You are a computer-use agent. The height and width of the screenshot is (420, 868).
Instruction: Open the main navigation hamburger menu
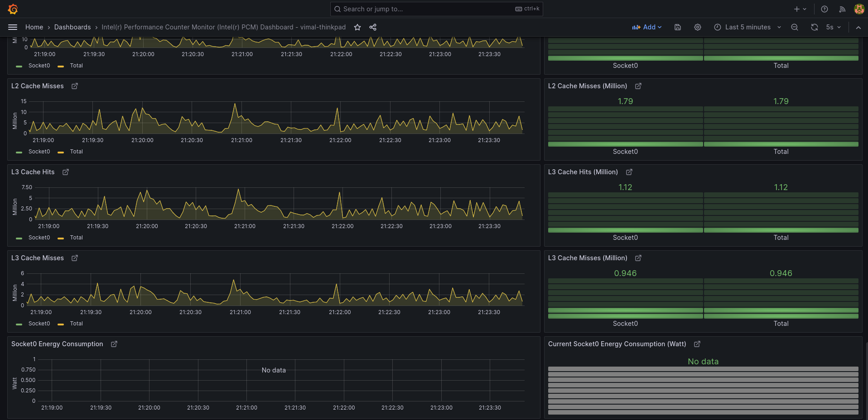click(x=13, y=27)
